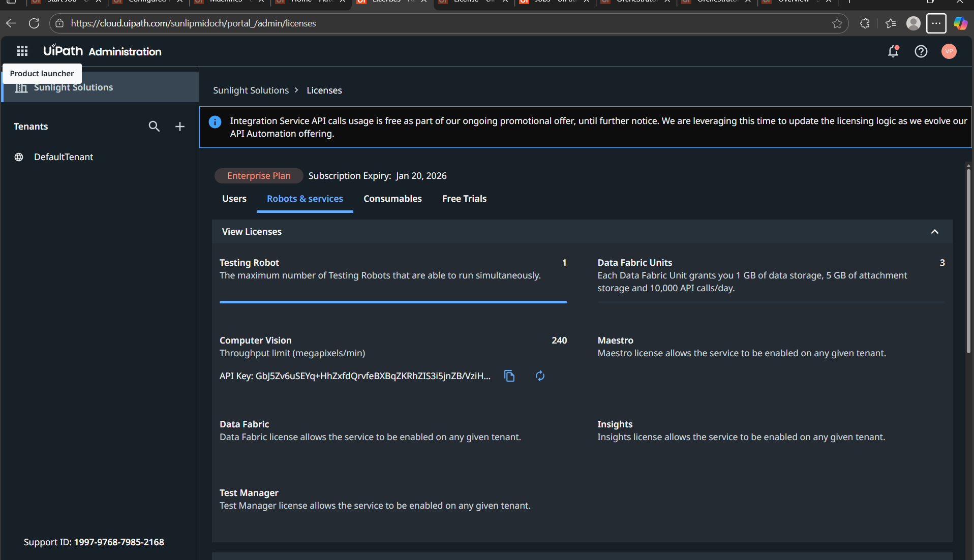Image resolution: width=974 pixels, height=560 pixels.
Task: Click the Subscription Expiry date
Action: [x=421, y=176]
